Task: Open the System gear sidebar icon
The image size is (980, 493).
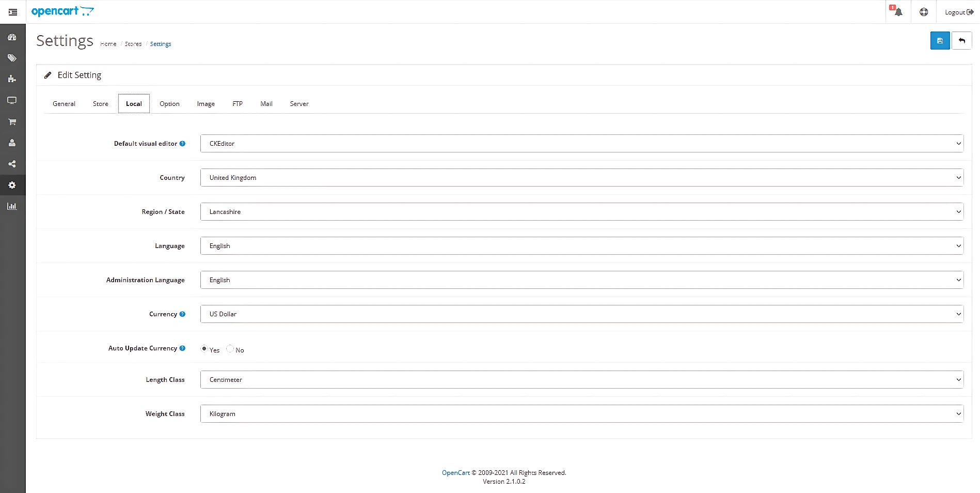Action: click(12, 185)
